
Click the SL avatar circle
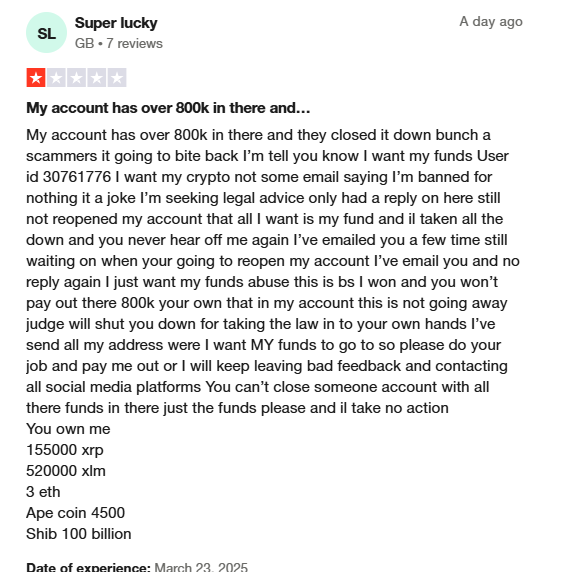coord(46,33)
